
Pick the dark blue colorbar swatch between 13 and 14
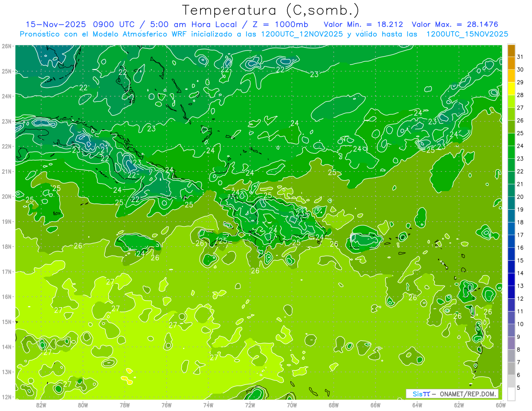[x=512, y=279]
